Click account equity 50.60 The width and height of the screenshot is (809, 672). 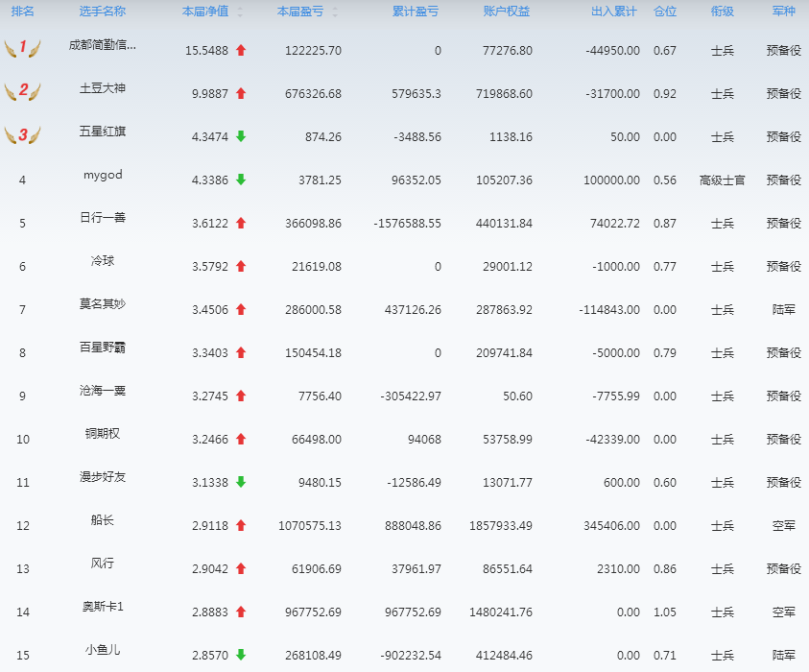(517, 396)
